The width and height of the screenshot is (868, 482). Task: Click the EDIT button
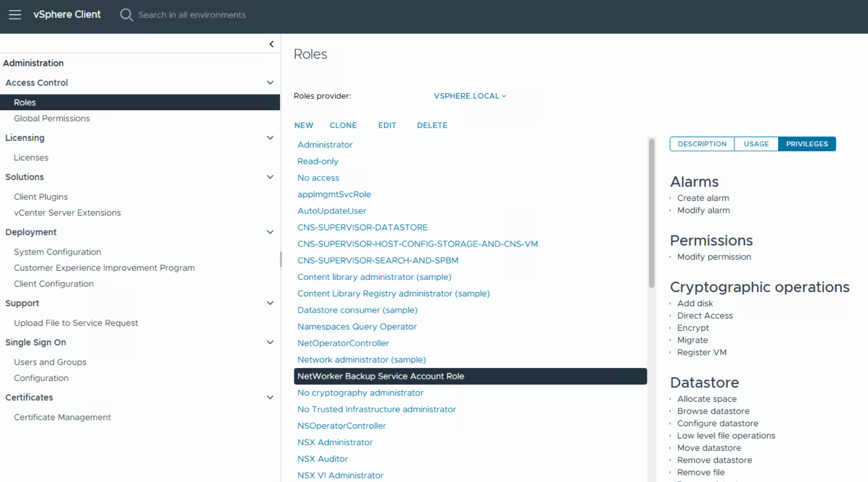[x=387, y=125]
